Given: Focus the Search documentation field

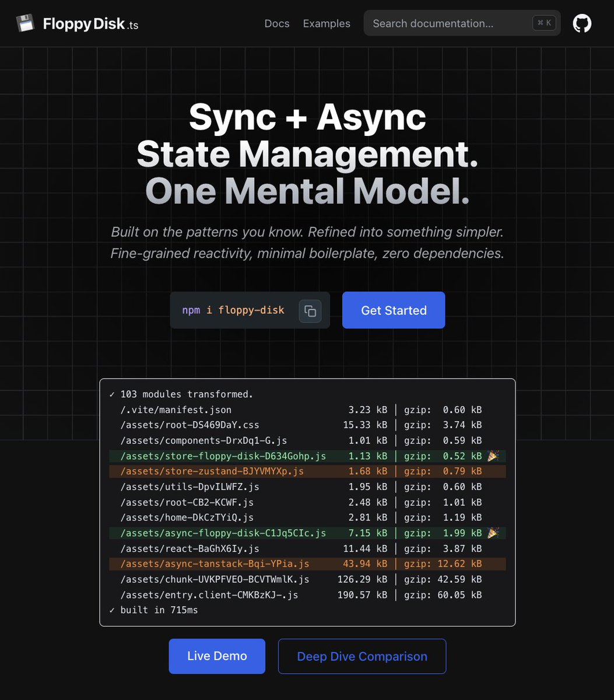Looking at the screenshot, I should pyautogui.click(x=462, y=23).
